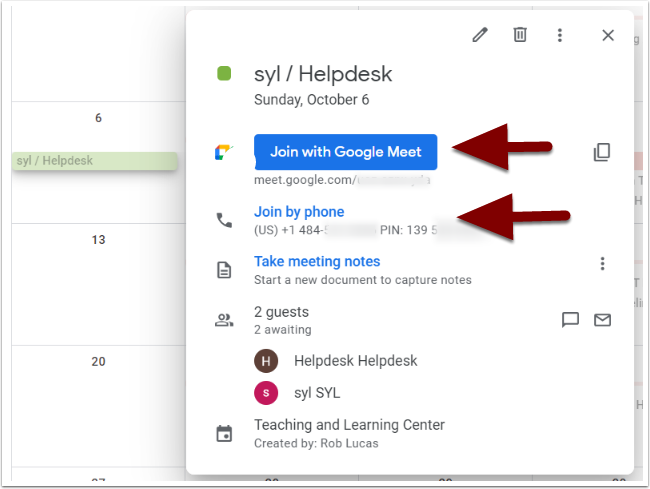
Task: Chat with guests via chat icon
Action: click(x=570, y=320)
